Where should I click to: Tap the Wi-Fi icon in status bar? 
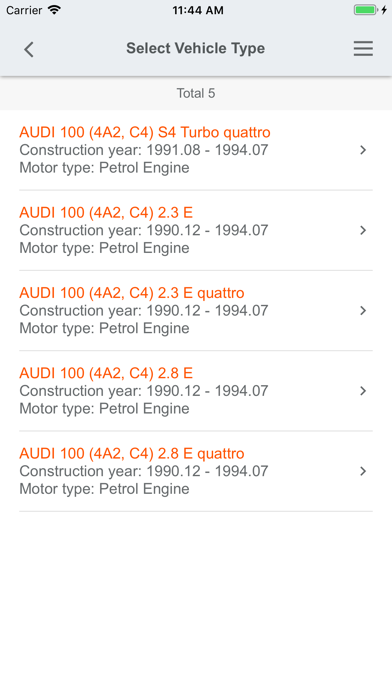coord(54,10)
